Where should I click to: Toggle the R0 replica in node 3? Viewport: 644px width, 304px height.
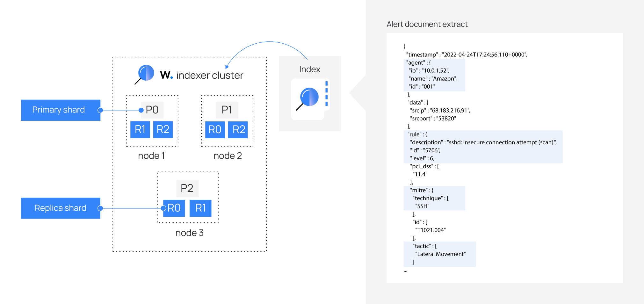pyautogui.click(x=174, y=208)
